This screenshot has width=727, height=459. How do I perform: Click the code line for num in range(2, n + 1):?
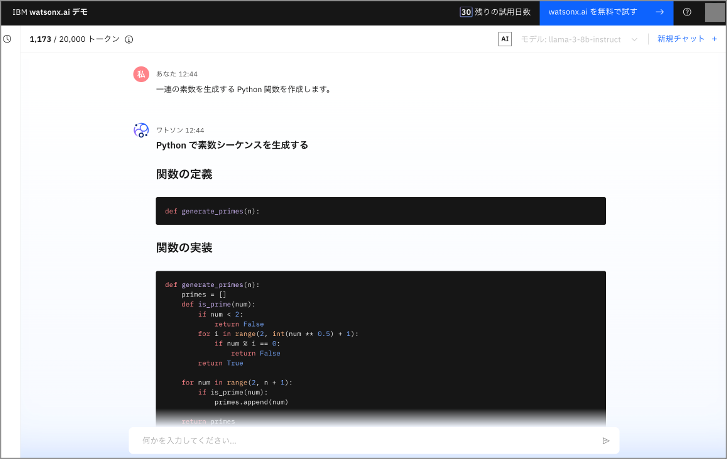tap(236, 382)
